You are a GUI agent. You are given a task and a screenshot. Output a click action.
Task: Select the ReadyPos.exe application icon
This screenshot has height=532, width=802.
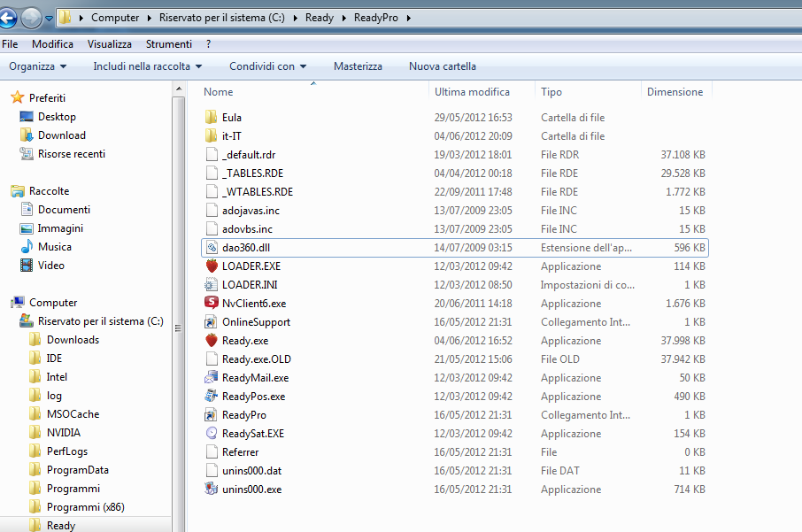point(212,396)
